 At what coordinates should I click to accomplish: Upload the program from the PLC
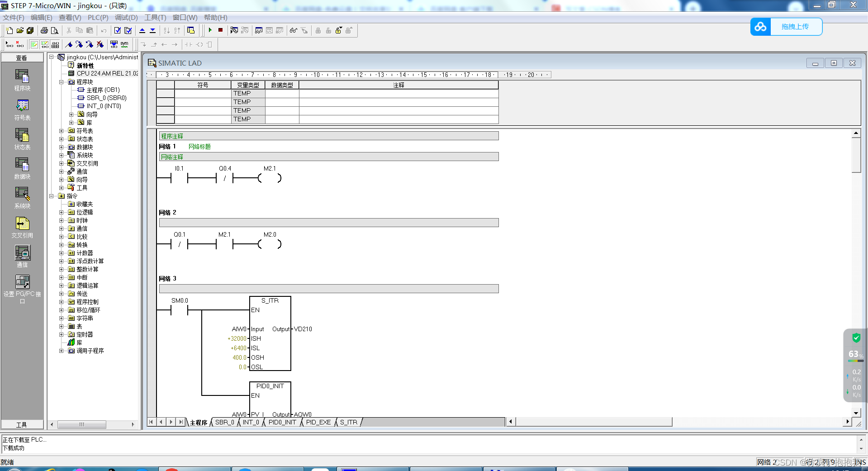(142, 30)
